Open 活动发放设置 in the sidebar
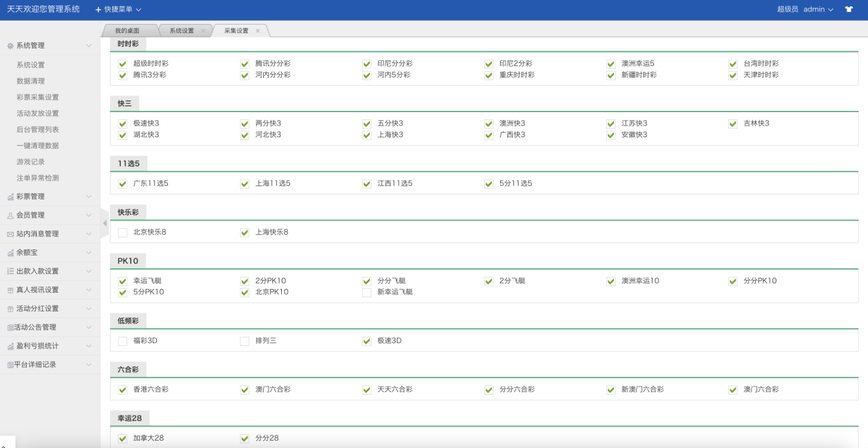This screenshot has height=448, width=868. pos(37,114)
